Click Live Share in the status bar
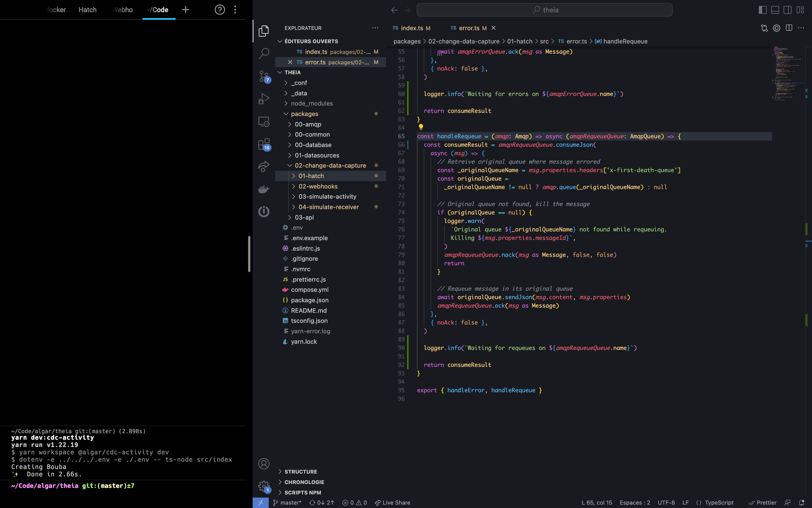Screen dimensions: 812x508 click(392, 503)
